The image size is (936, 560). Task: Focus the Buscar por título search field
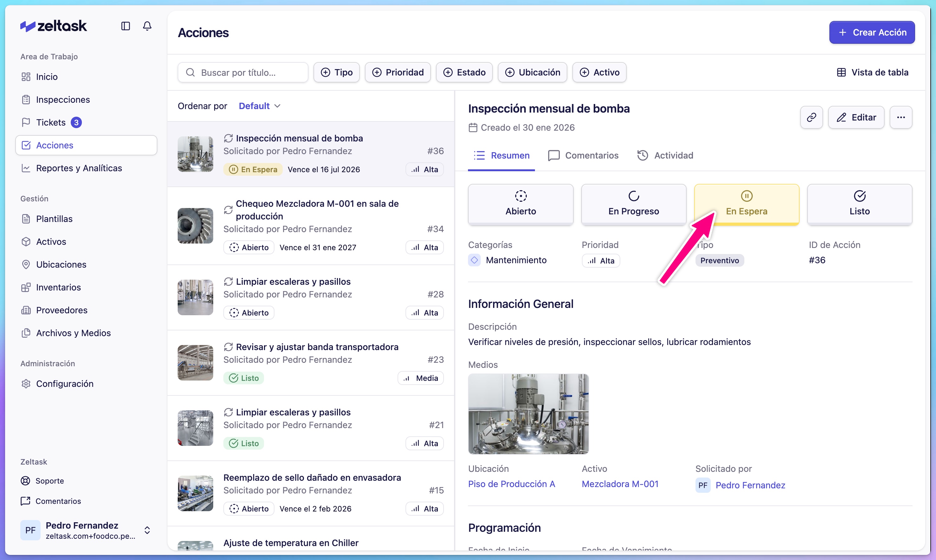[243, 72]
